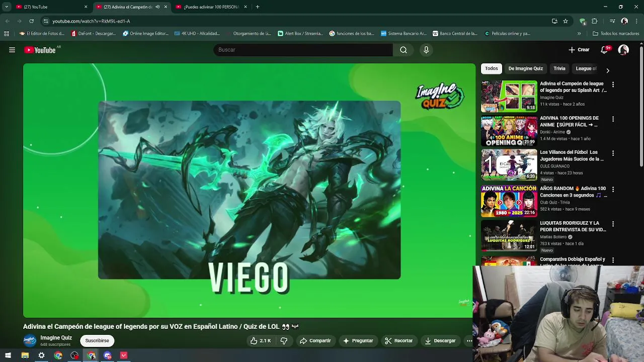Screen dimensions: 644x362
Task: Open the YouTube guide hamburger menu
Action: [x=12, y=50]
